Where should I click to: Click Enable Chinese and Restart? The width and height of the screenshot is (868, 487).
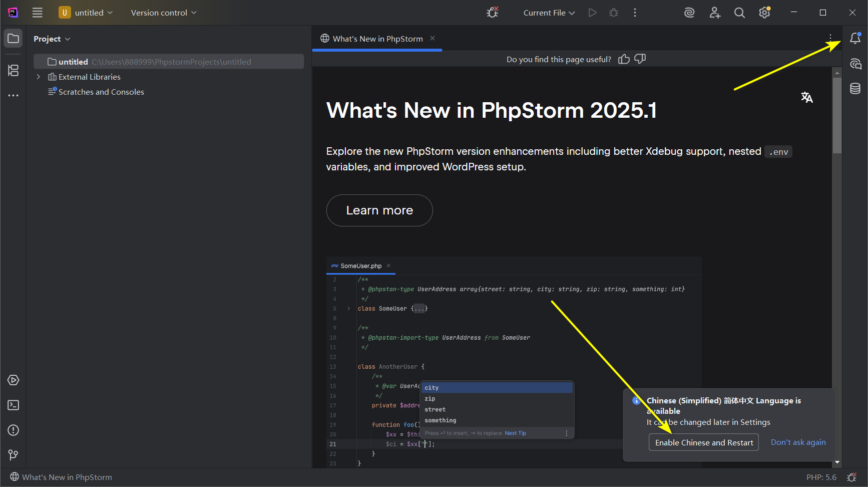click(x=704, y=442)
